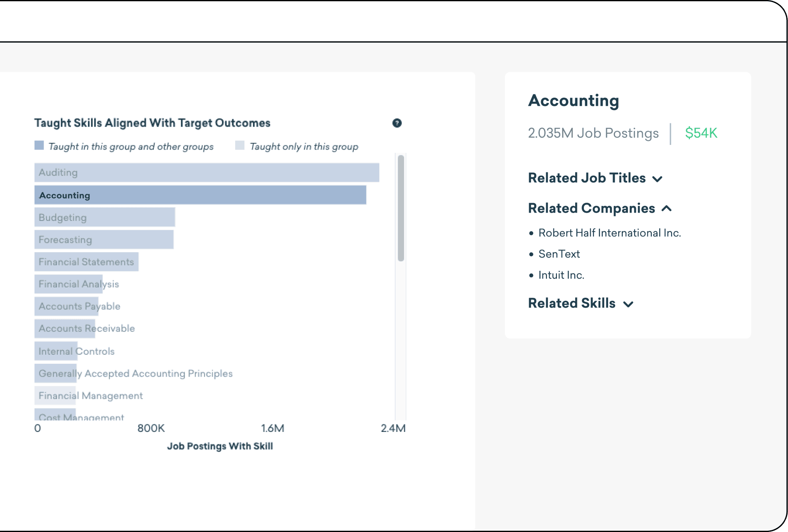Click the Accounting heading in the detail panel
Image resolution: width=788 pixels, height=532 pixels.
click(574, 101)
